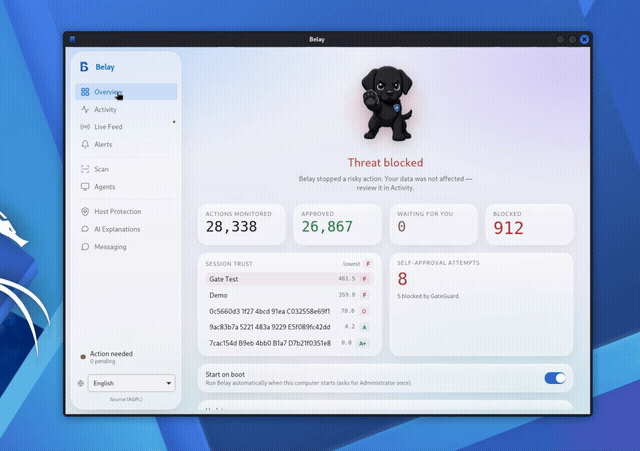Click the Self-Approval Attempts count 8
The width and height of the screenshot is (640, 451).
point(402,279)
